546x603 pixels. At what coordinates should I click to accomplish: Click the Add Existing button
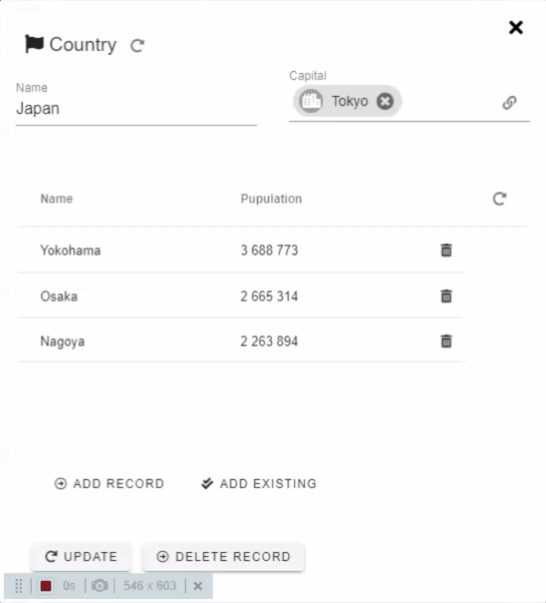259,483
